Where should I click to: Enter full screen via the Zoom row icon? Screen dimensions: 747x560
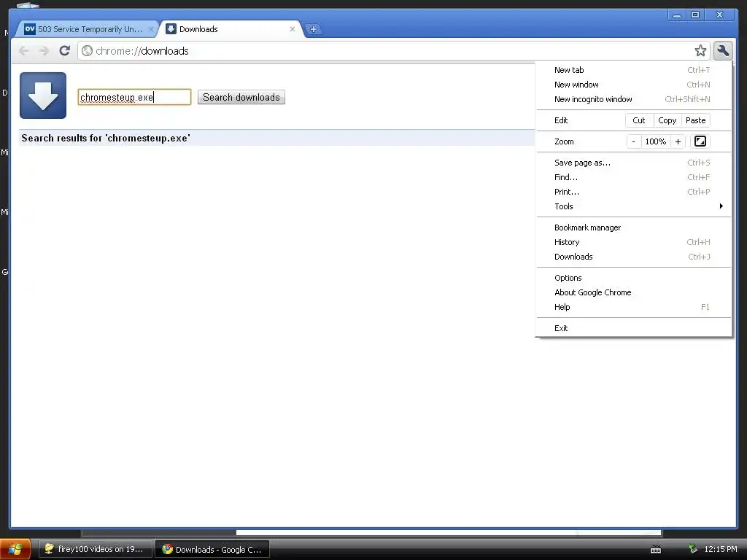pyautogui.click(x=700, y=141)
